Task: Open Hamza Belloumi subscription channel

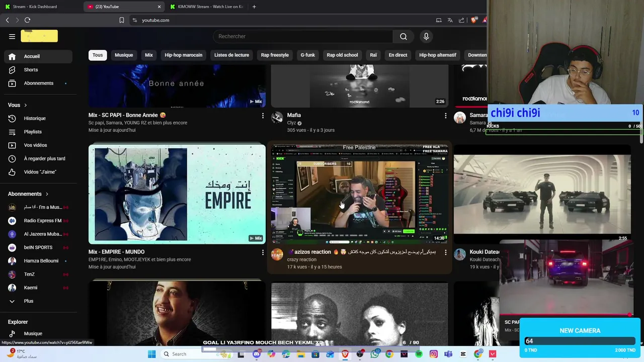Action: pyautogui.click(x=38, y=261)
